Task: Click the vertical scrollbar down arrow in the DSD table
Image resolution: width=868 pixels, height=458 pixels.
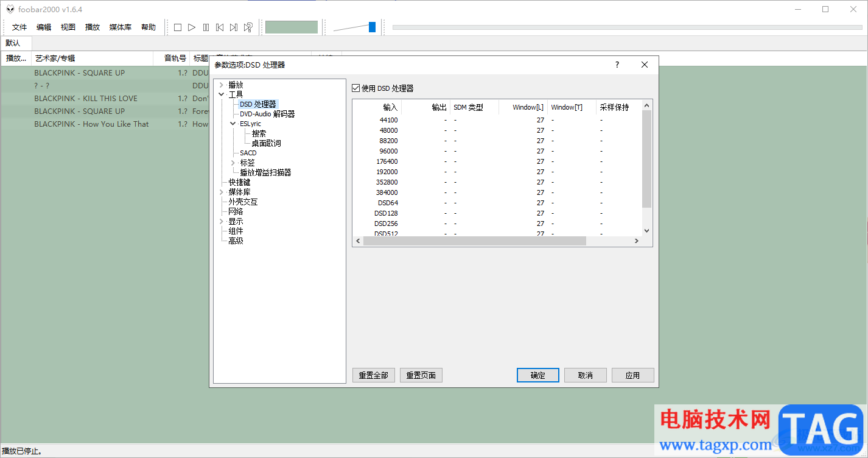Action: (647, 231)
